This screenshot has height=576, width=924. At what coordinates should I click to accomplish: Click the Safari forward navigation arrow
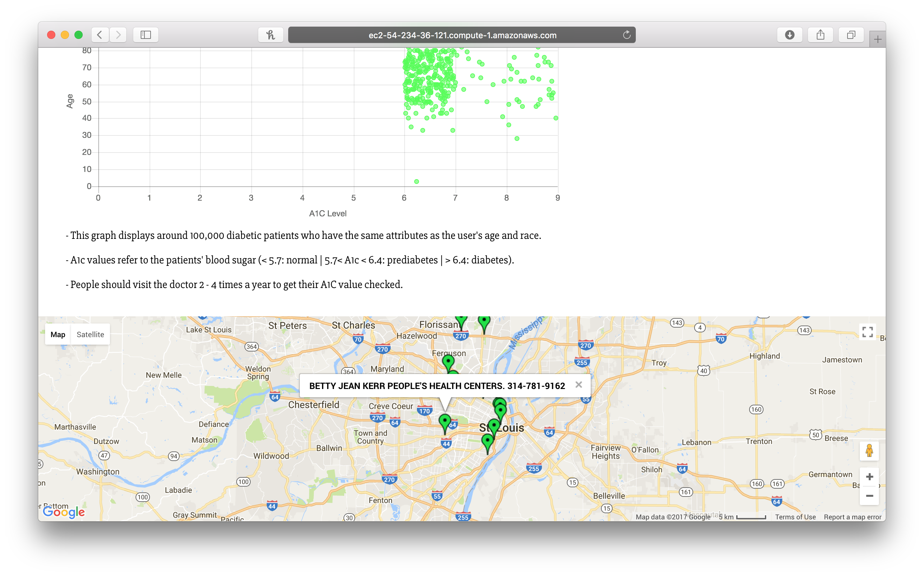118,35
